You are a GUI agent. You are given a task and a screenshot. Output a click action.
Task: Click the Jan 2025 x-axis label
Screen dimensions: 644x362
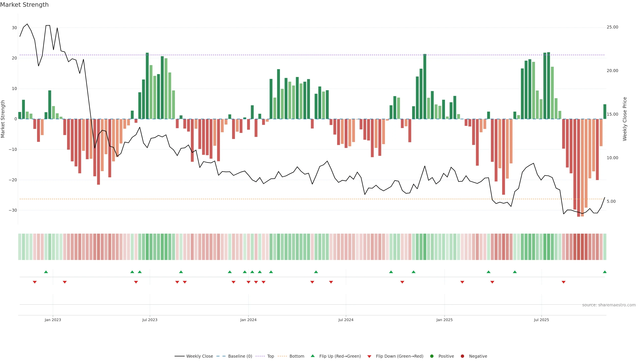[x=444, y=320]
